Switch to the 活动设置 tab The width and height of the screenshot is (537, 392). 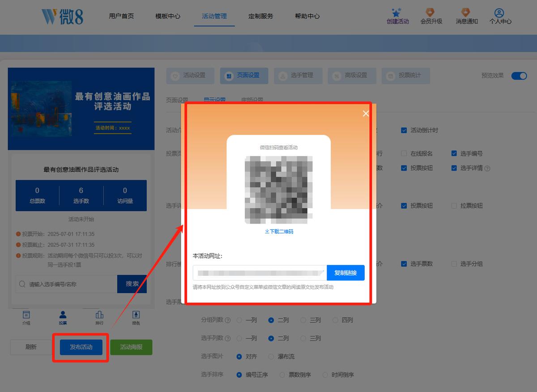pyautogui.click(x=190, y=76)
